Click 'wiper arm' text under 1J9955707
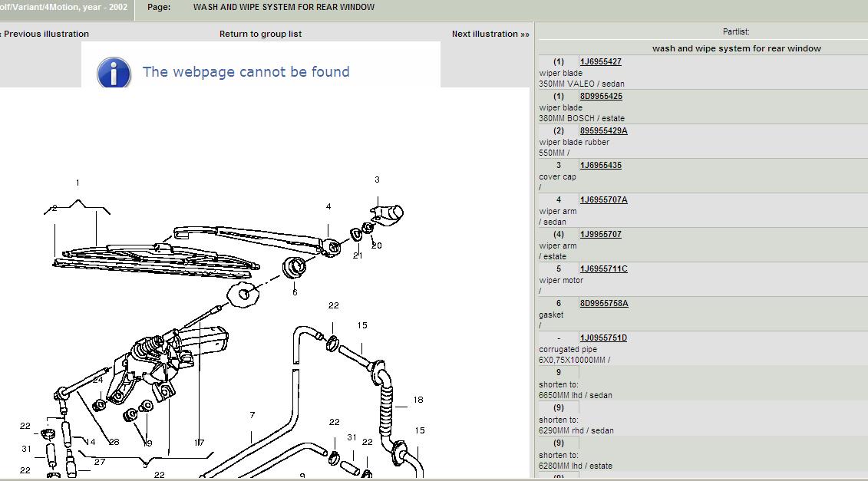The image size is (868, 481). pyautogui.click(x=557, y=245)
